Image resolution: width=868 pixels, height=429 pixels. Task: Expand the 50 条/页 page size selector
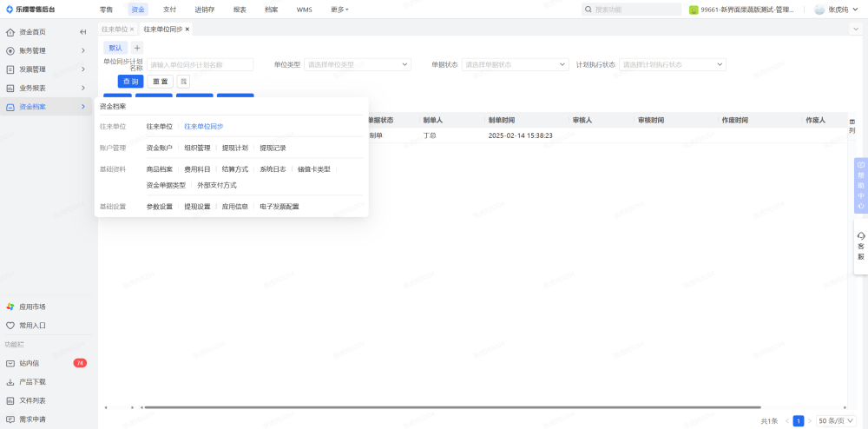click(834, 420)
